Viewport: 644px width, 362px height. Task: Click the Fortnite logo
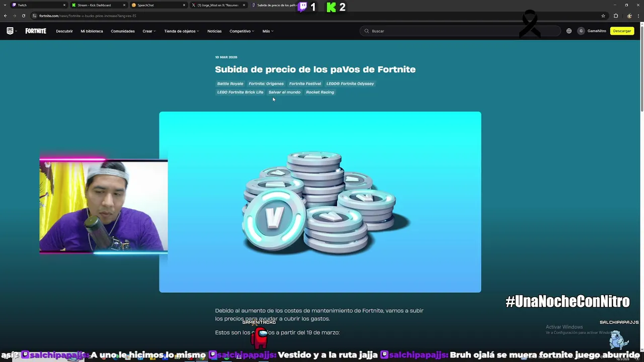(x=36, y=31)
